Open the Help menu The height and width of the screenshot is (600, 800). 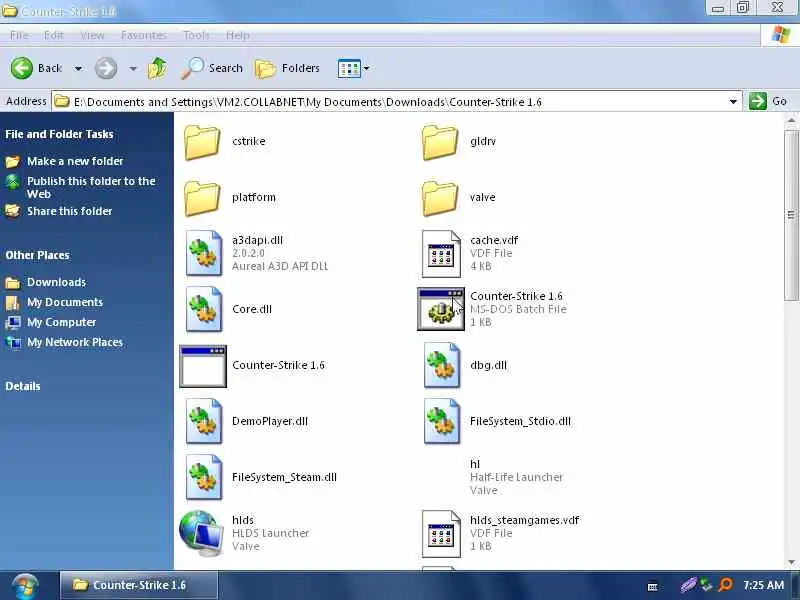238,35
